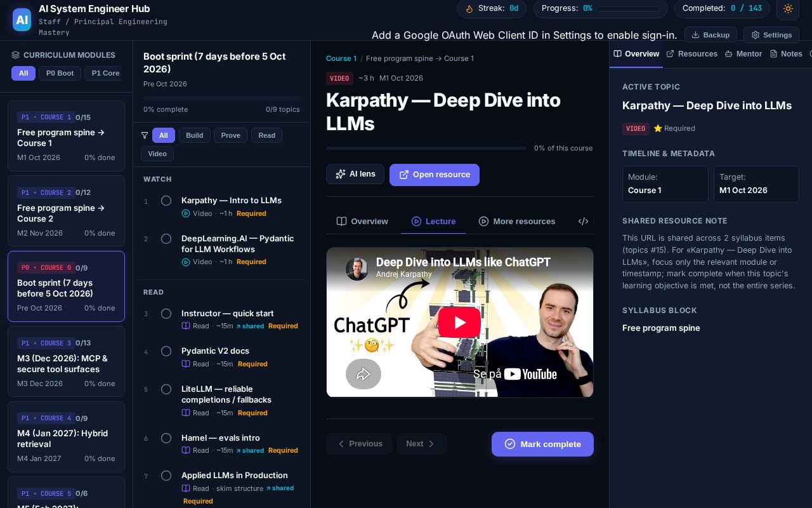This screenshot has height=508, width=812.
Task: Click the course progress bar under title
Action: (426, 148)
